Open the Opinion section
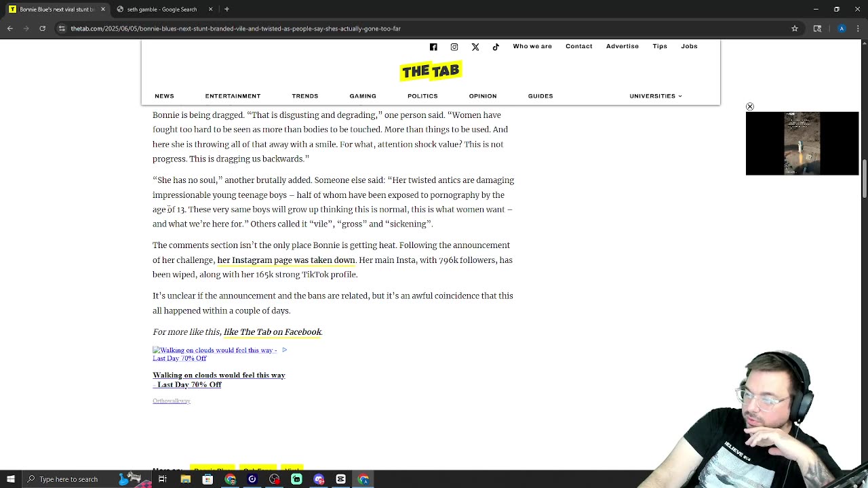This screenshot has height=488, width=868. pos(483,96)
